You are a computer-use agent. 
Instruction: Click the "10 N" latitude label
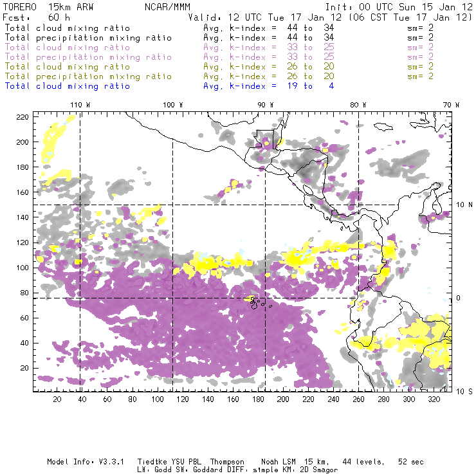pyautogui.click(x=464, y=205)
